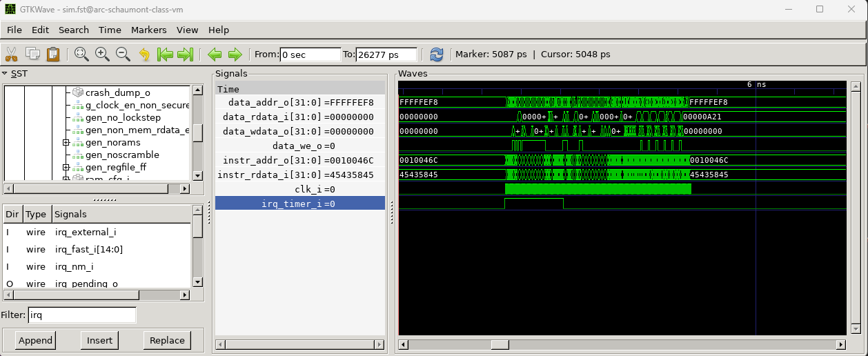Select the data_rdata_i[31:0] signal row
868x356 pixels.
click(x=300, y=117)
